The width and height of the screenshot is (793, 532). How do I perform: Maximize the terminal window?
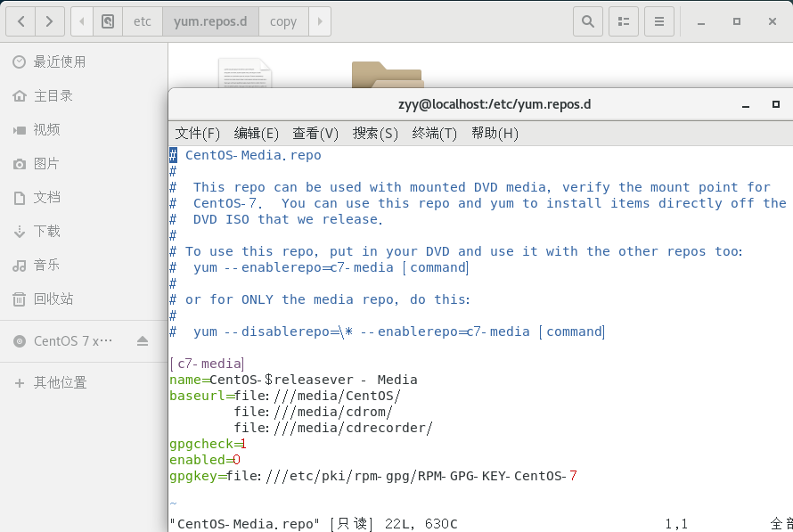point(776,104)
